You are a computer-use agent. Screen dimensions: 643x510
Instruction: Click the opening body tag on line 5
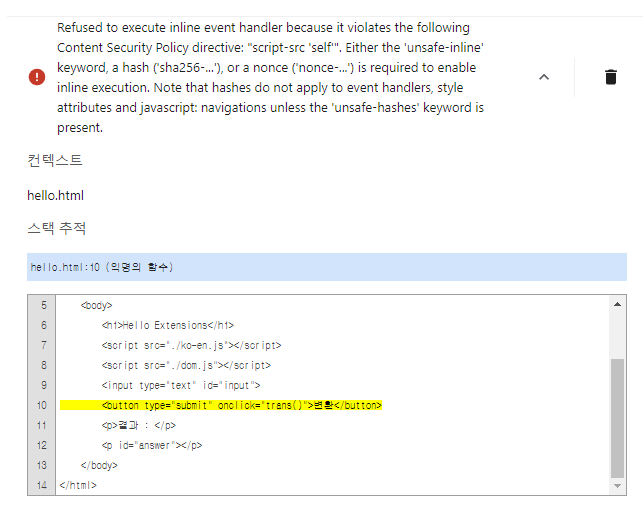96,305
